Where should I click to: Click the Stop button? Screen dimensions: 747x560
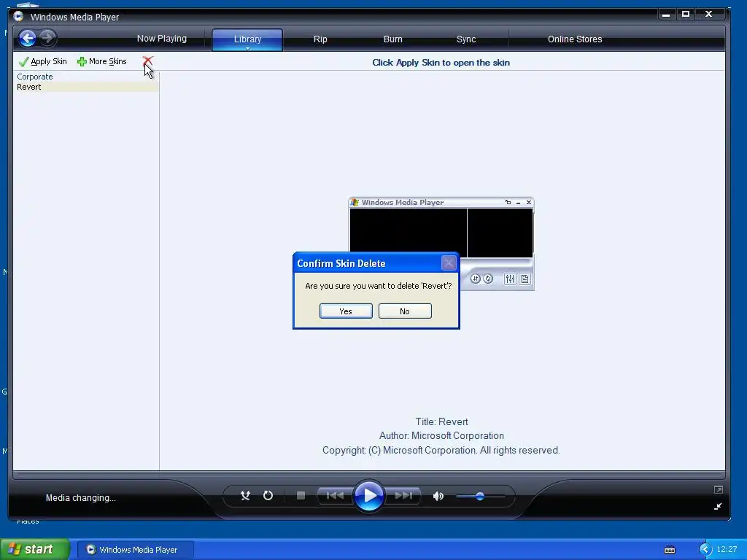[301, 496]
